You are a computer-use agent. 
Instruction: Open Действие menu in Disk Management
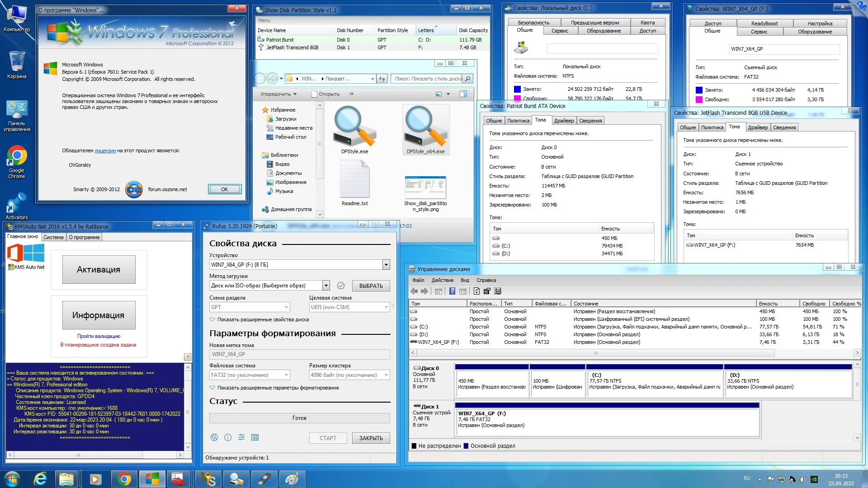point(442,280)
